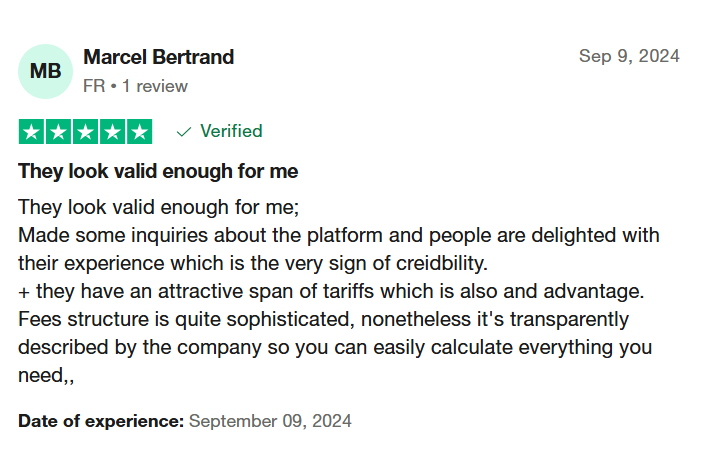Click the fourth green rating star

pyautogui.click(x=112, y=132)
